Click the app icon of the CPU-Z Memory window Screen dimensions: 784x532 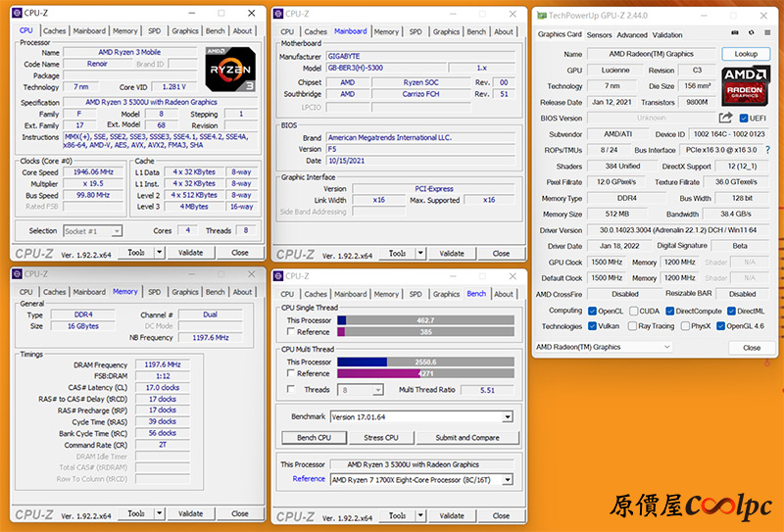[18, 274]
